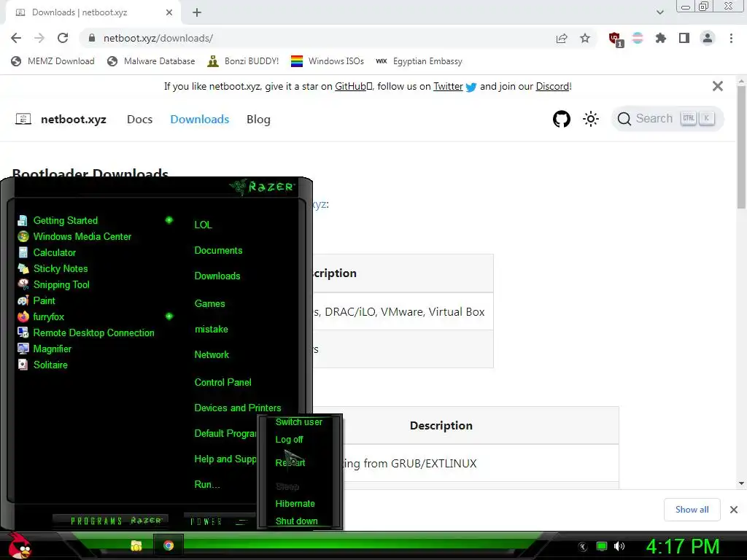The image size is (747, 560).
Task: Click the Angry Birds start button
Action: (x=20, y=545)
